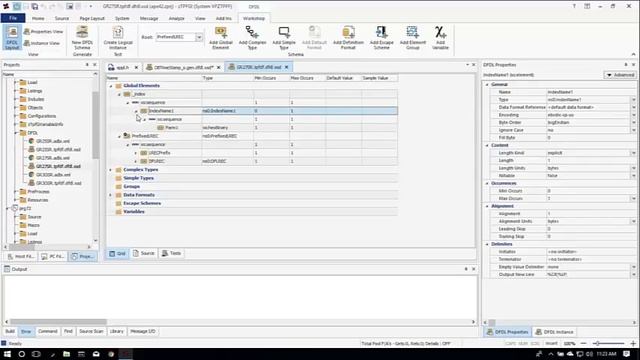This screenshot has height=360, width=640.
Task: Expand the Complex Types node
Action: (x=111, y=170)
